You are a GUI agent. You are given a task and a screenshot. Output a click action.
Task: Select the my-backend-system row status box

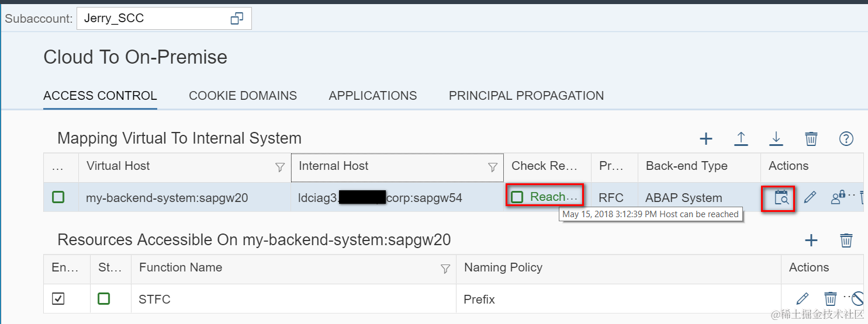(58, 197)
